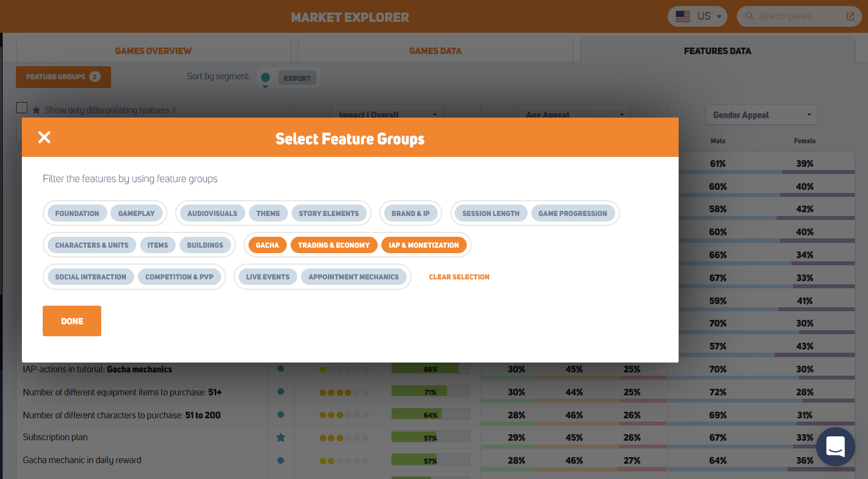The height and width of the screenshot is (479, 868).
Task: Toggle the Audiovisuals feature group
Action: (x=212, y=213)
